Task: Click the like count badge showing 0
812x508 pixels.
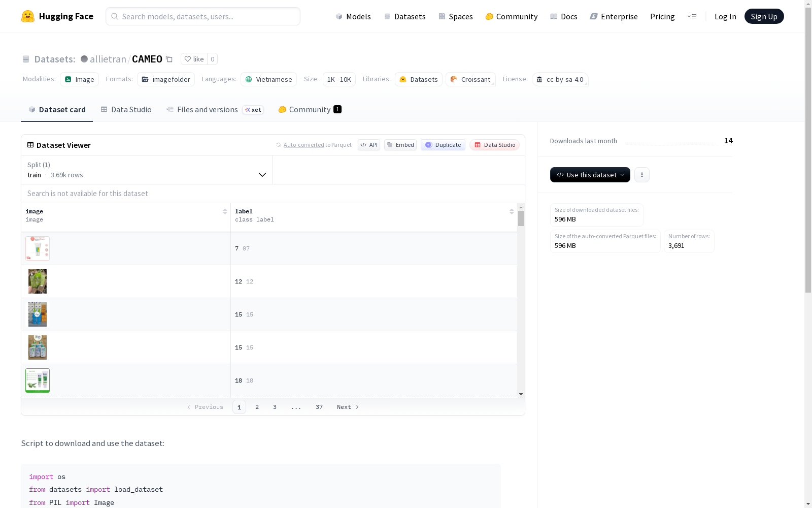Action: point(213,59)
